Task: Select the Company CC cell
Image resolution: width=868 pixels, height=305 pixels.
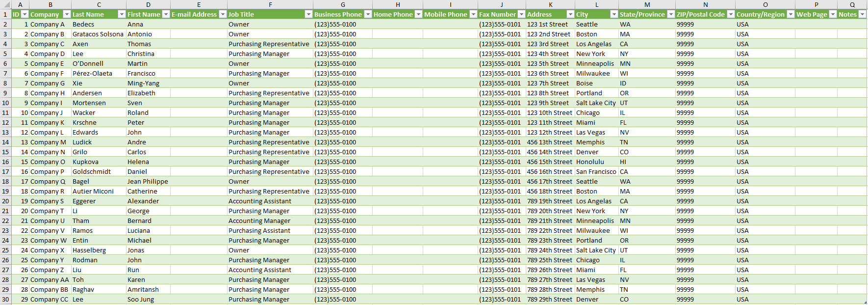Action: (50, 299)
